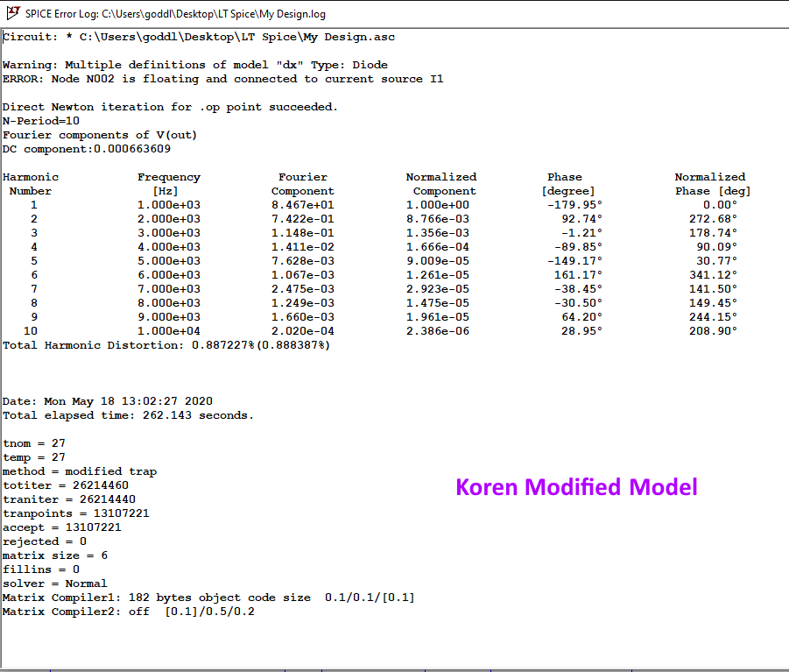The image size is (789, 672).
Task: Click the 'Normalized Phase [deg]' column header
Action: point(712,184)
